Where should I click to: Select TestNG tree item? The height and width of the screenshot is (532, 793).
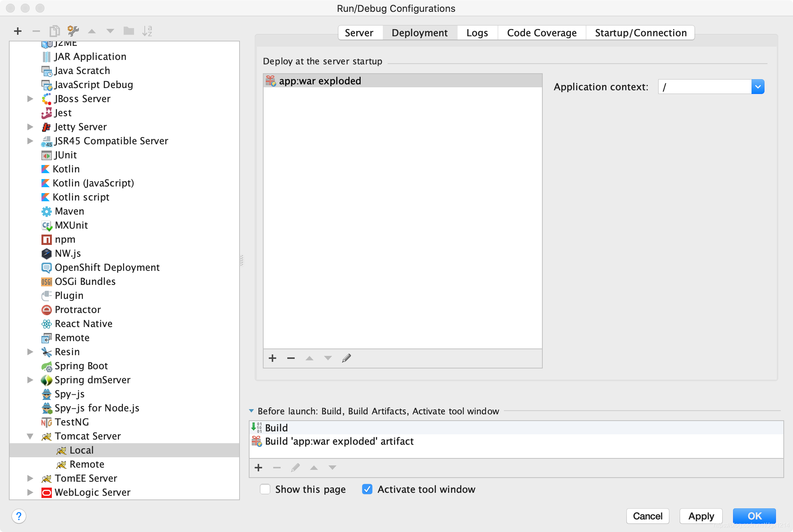(x=124, y=422)
